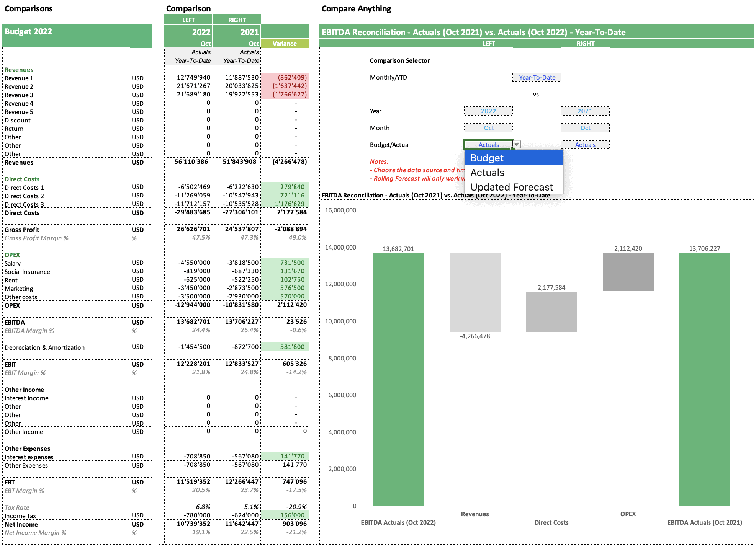Select the left Month cell showing Oct
This screenshot has width=756, height=548.
coord(488,128)
